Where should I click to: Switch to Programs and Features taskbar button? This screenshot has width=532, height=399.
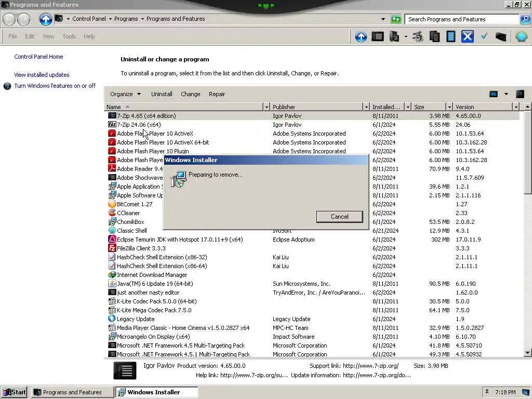point(72,392)
